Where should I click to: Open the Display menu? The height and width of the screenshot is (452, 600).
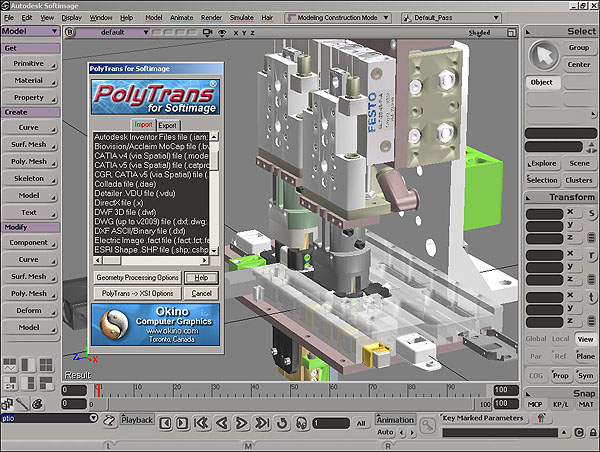(x=72, y=18)
